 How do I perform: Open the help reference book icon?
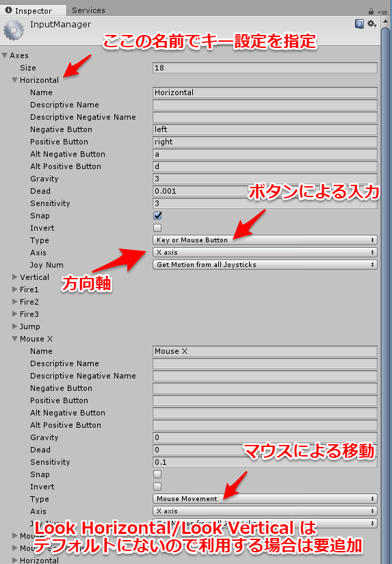pos(359,24)
